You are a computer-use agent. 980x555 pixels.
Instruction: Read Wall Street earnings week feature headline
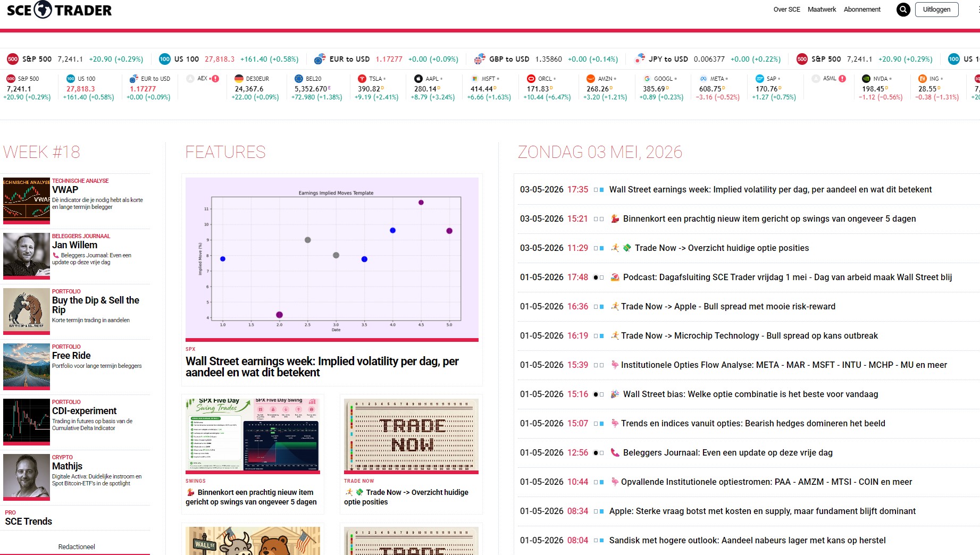322,367
